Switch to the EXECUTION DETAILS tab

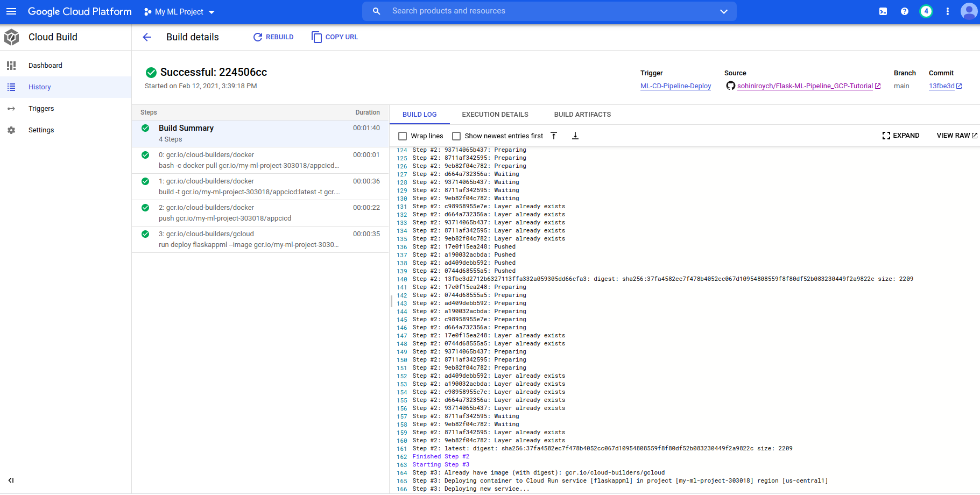[495, 115]
